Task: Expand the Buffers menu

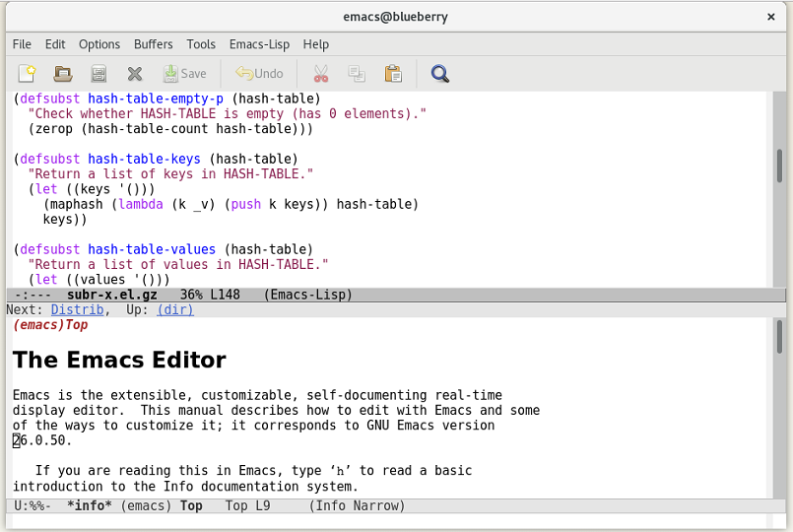Action: click(153, 44)
